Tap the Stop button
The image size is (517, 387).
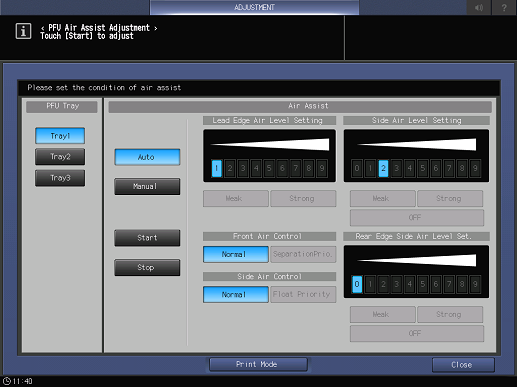tap(147, 267)
